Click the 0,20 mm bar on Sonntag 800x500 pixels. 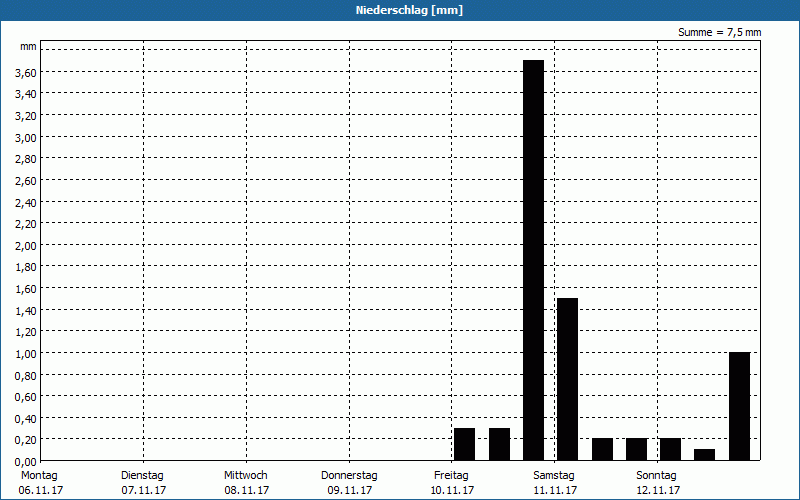670,449
